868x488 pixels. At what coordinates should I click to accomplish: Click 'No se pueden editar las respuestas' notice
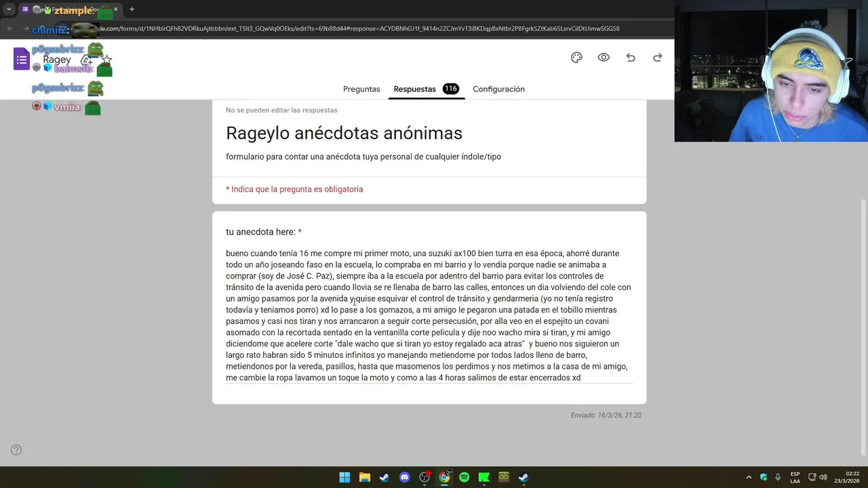pyautogui.click(x=281, y=110)
